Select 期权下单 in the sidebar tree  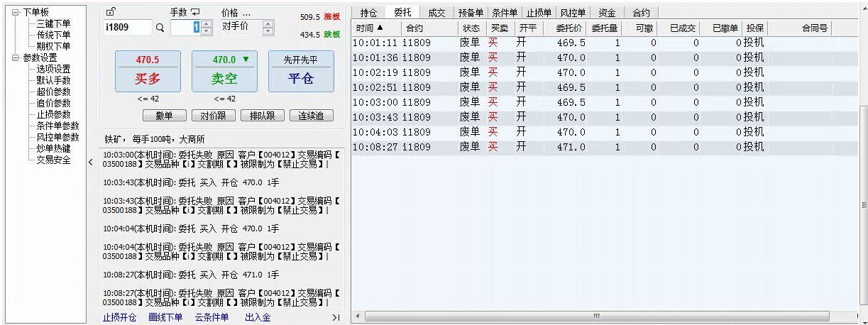53,46
